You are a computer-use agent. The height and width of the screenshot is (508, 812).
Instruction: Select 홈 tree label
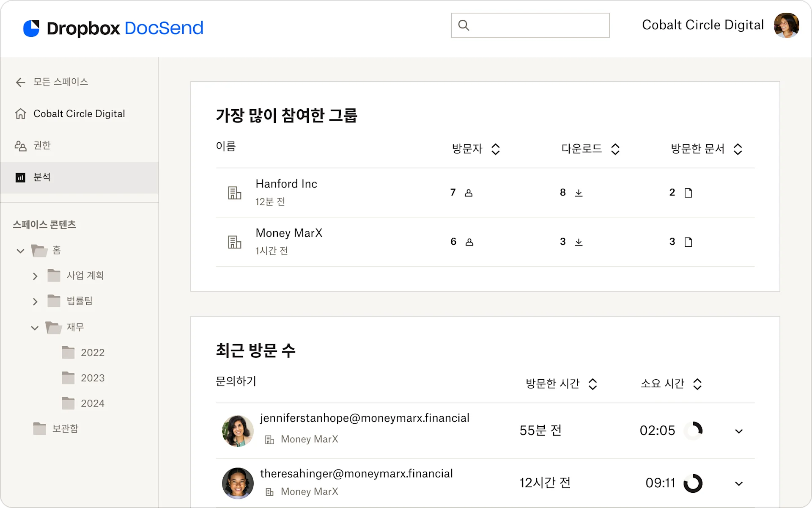click(57, 250)
